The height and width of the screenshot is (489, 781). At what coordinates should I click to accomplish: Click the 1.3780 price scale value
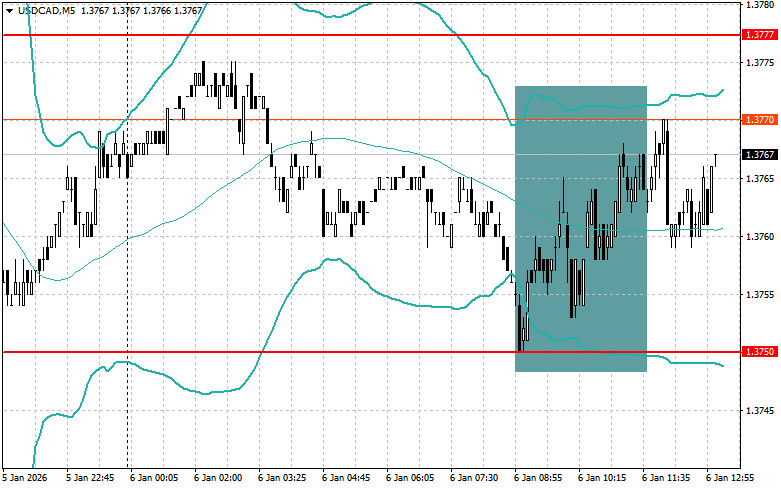click(x=760, y=4)
